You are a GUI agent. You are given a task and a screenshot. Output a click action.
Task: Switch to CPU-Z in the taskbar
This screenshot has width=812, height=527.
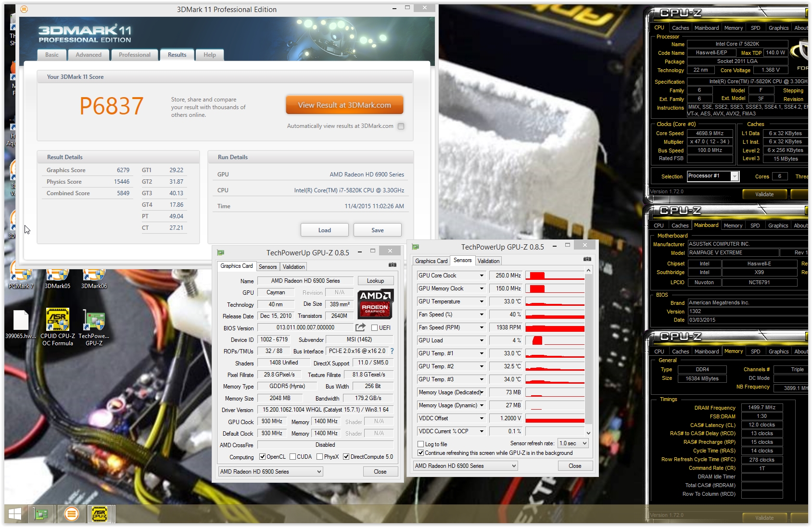coord(100,514)
